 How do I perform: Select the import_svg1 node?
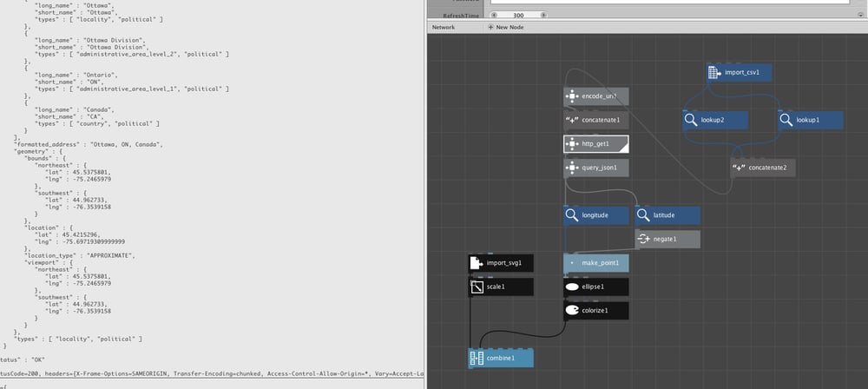coord(501,263)
